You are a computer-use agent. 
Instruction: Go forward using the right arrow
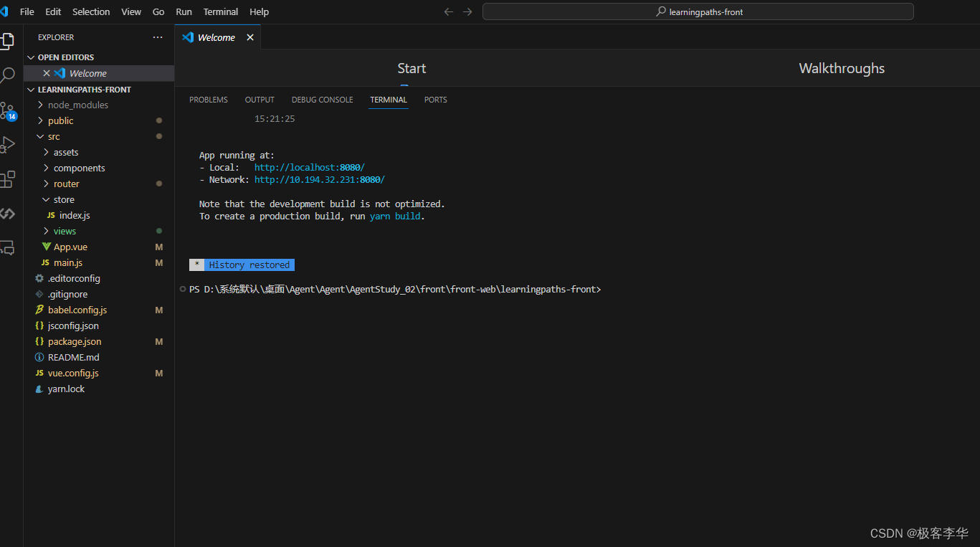tap(467, 11)
